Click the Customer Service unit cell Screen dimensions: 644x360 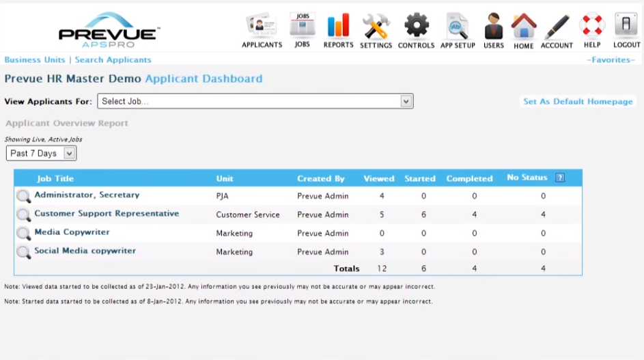(248, 214)
